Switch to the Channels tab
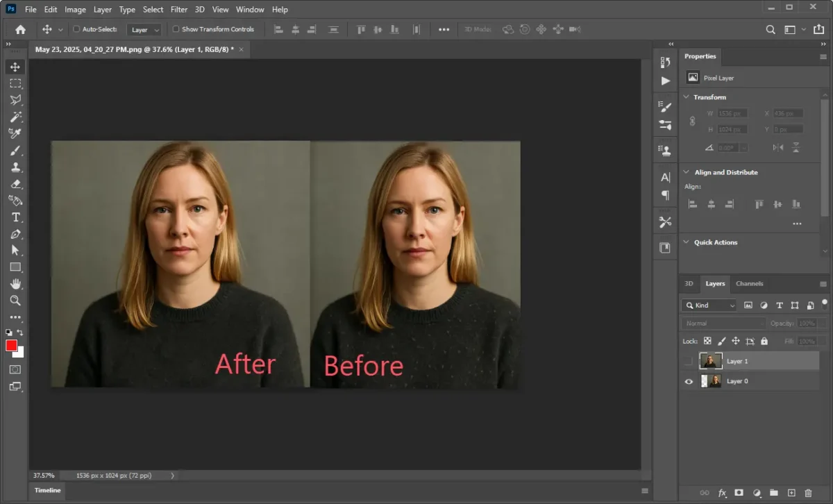 (750, 283)
